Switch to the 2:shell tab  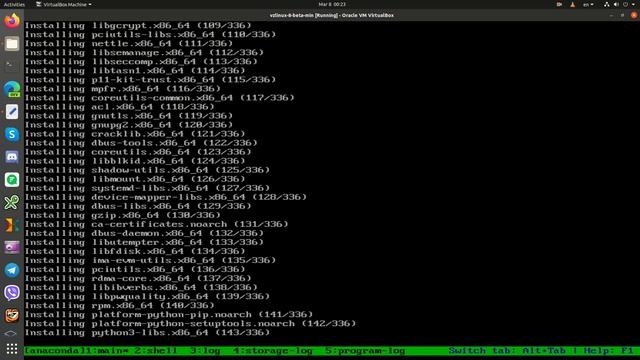pyautogui.click(x=156, y=351)
